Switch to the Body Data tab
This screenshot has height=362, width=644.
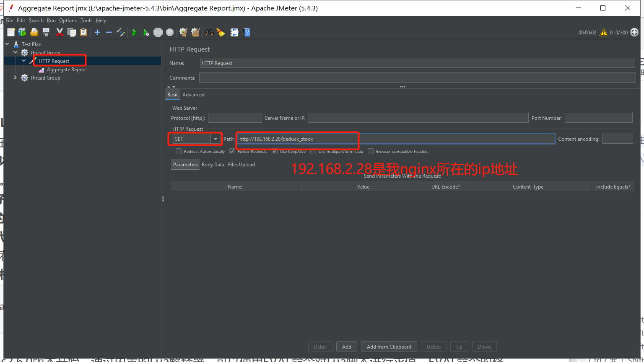(x=213, y=165)
